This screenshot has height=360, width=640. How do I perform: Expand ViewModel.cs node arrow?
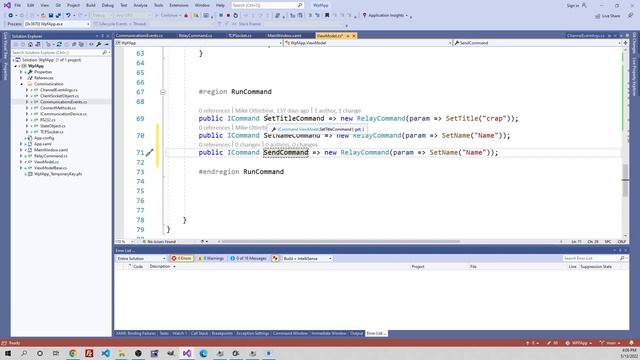(x=22, y=162)
